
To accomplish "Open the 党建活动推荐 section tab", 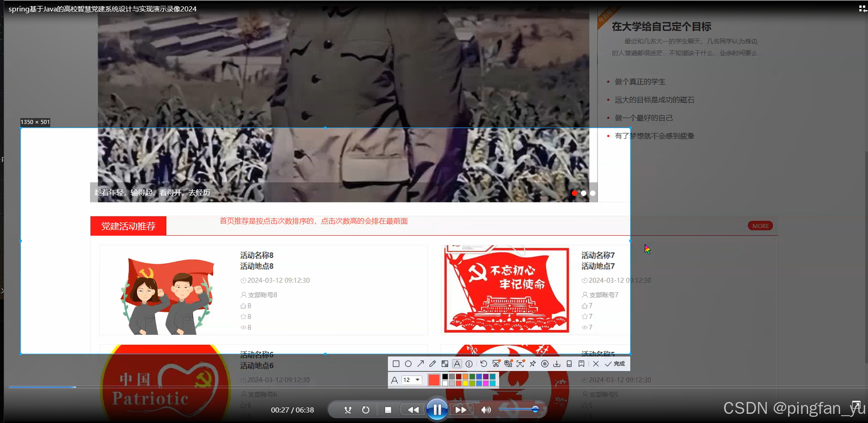I will (x=128, y=226).
